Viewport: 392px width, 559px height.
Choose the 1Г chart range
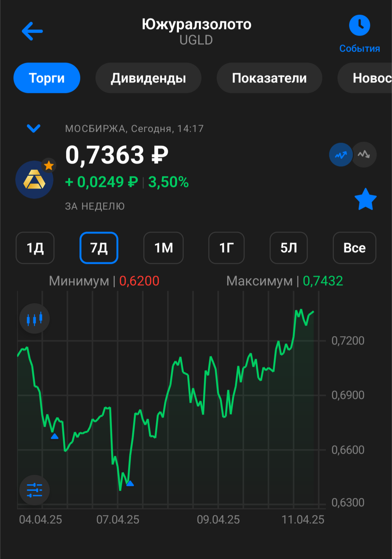(x=226, y=248)
